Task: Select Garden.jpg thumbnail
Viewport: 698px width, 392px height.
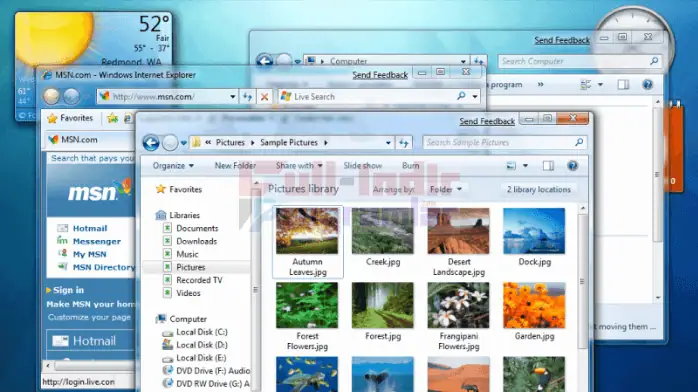Action: [534, 305]
